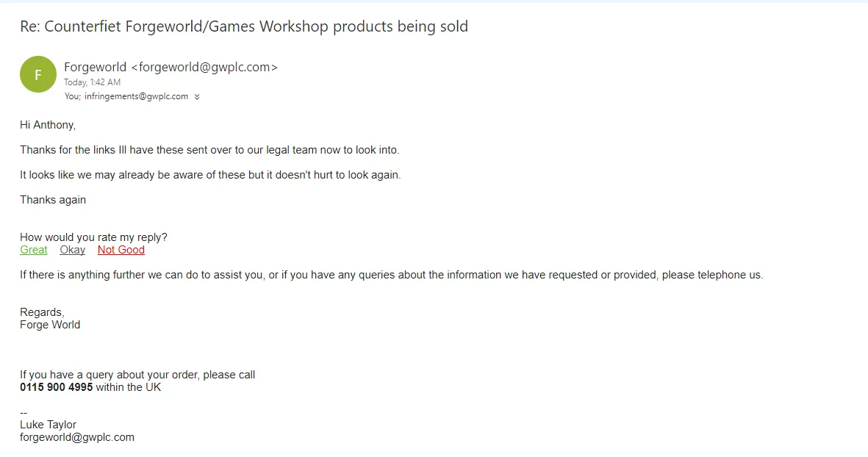Click the green Forgeworld sender avatar

tap(38, 74)
